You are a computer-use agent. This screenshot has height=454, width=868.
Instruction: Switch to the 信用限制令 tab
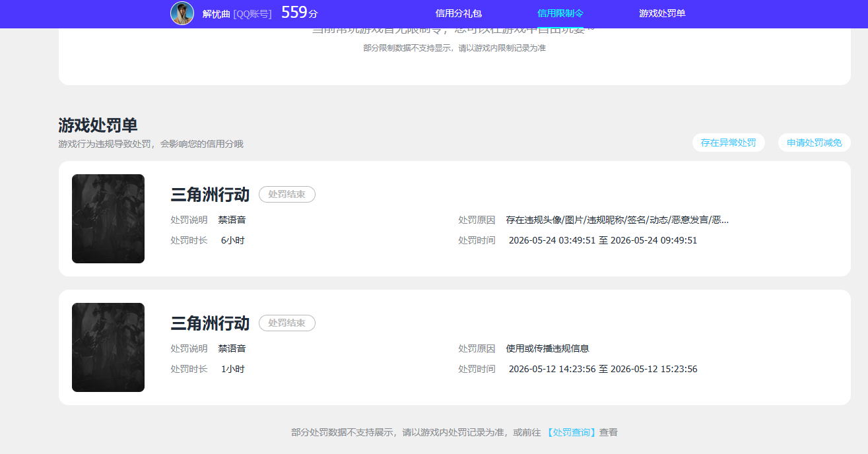(560, 13)
